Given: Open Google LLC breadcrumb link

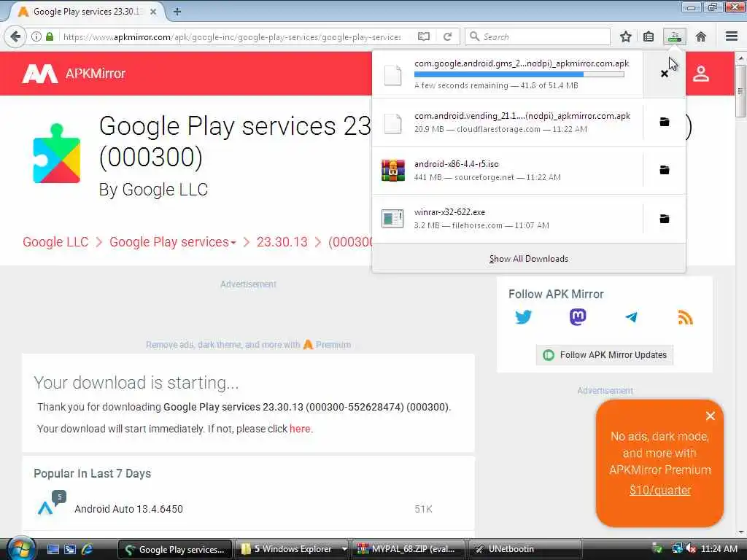Looking at the screenshot, I should [x=55, y=242].
